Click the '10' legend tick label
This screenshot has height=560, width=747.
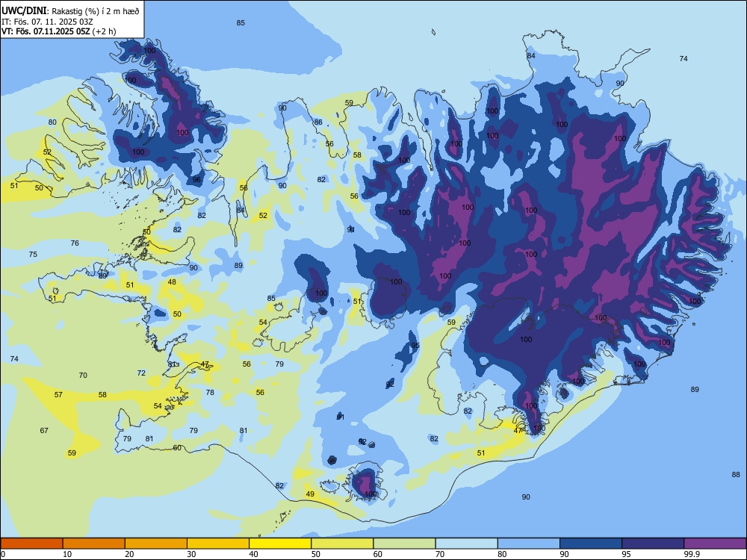pyautogui.click(x=67, y=554)
